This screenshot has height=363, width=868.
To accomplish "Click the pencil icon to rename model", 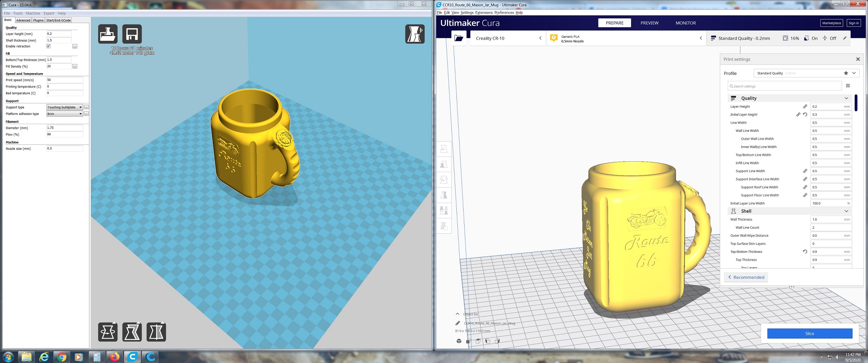I will [x=458, y=323].
